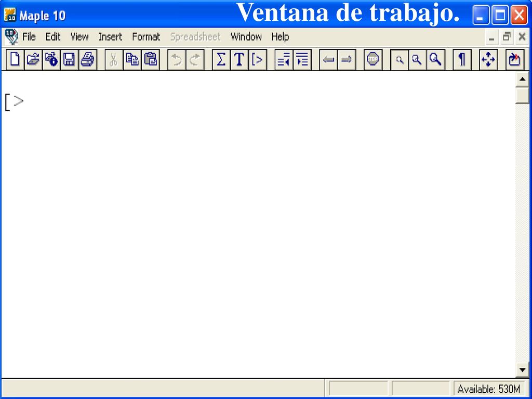
Task: Open an existing file with the folder icon
Action: tap(33, 60)
